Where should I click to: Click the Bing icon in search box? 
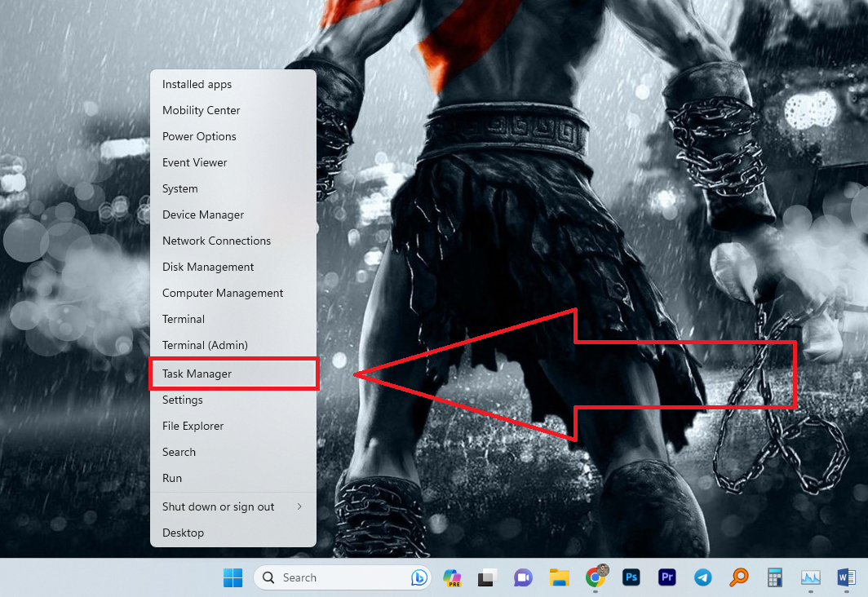pyautogui.click(x=418, y=577)
